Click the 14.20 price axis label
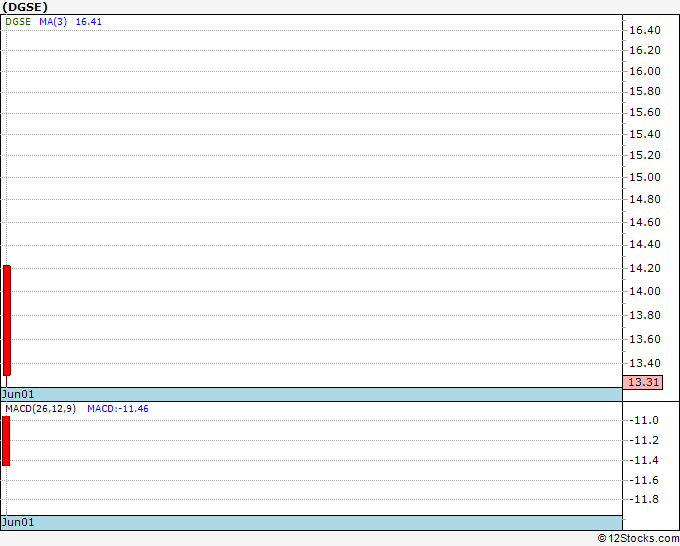 click(644, 269)
